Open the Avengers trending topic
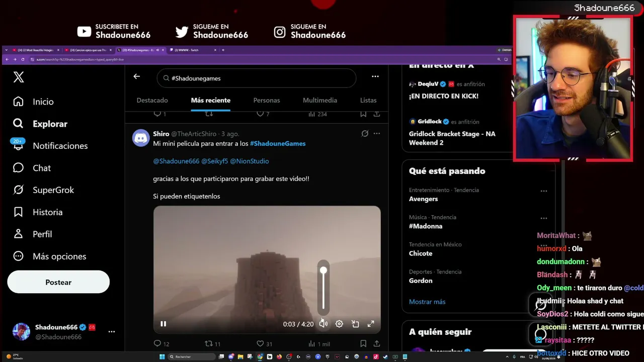The height and width of the screenshot is (362, 644). [424, 199]
